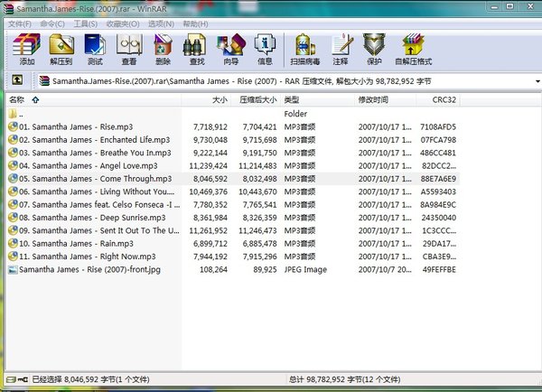Click the key icon in the status bar
Image resolution: width=542 pixels, height=392 pixels.
23,379
